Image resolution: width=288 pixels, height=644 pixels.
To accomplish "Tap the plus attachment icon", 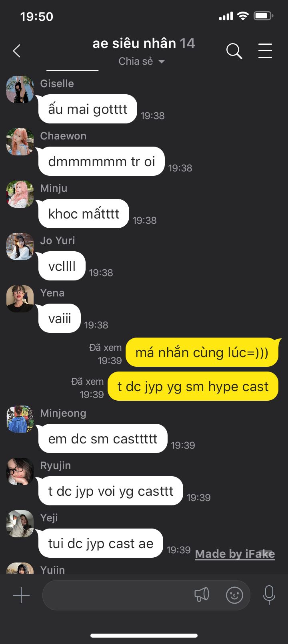I will click(x=21, y=595).
